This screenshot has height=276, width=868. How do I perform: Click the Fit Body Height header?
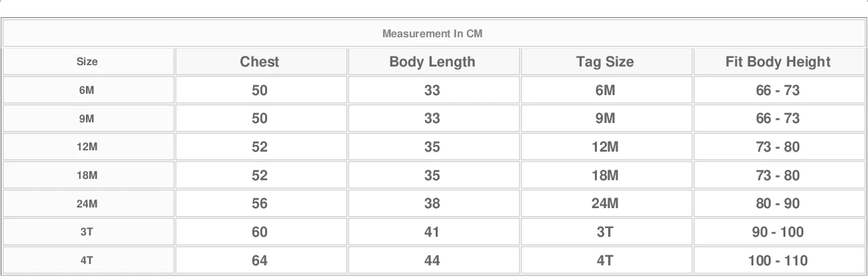778,62
